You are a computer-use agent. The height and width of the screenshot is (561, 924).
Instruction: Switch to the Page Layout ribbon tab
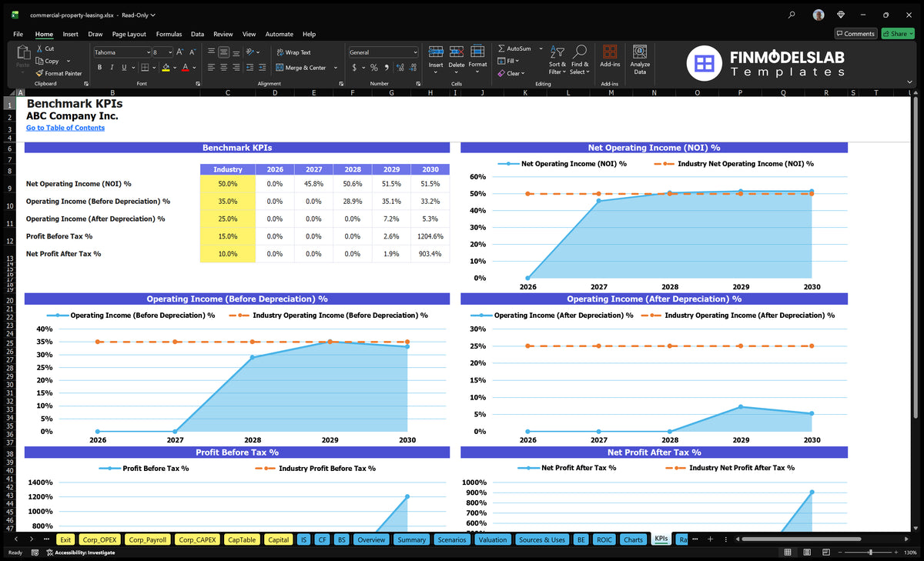click(x=129, y=34)
